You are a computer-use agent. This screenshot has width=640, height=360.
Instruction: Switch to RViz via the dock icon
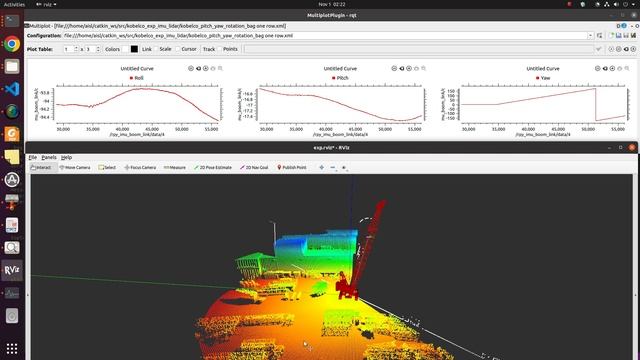12,270
